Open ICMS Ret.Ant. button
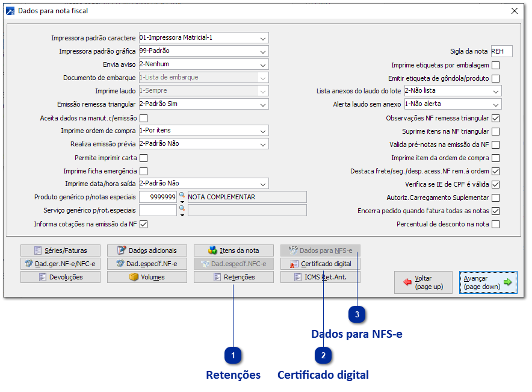 tap(320, 277)
